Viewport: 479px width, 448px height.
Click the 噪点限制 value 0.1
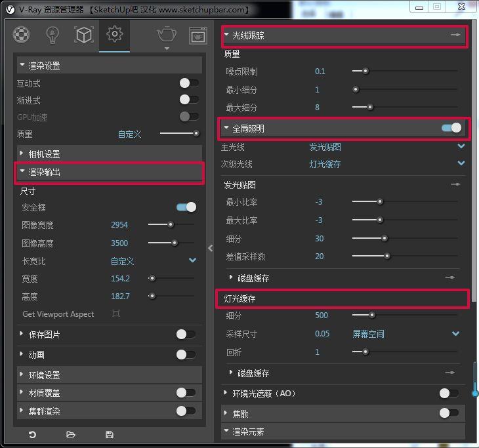pos(320,71)
